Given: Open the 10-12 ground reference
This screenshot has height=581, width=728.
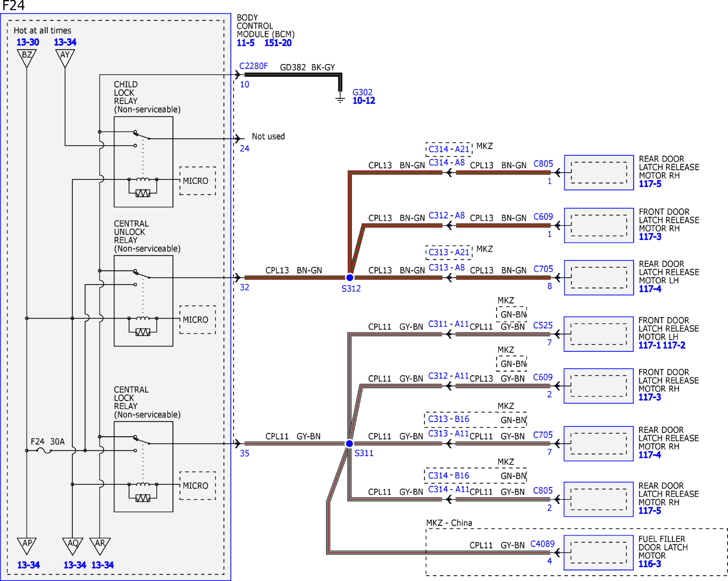Looking at the screenshot, I should (x=364, y=101).
